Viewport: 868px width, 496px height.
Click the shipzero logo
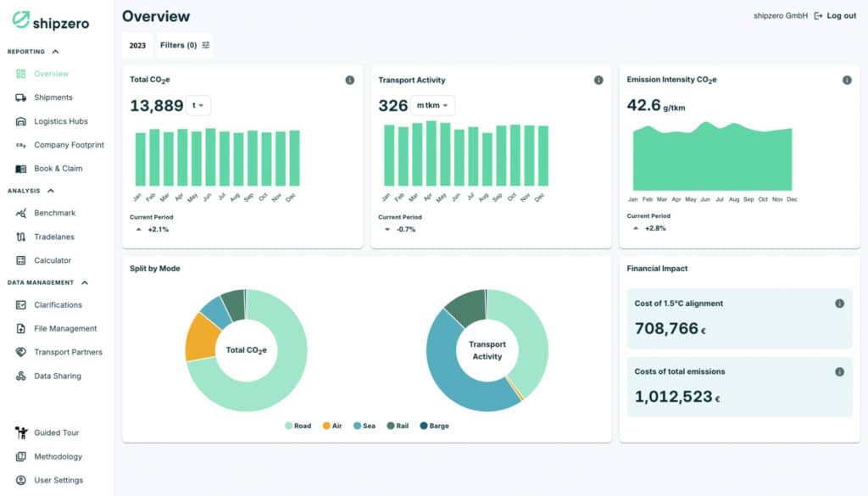coord(49,22)
